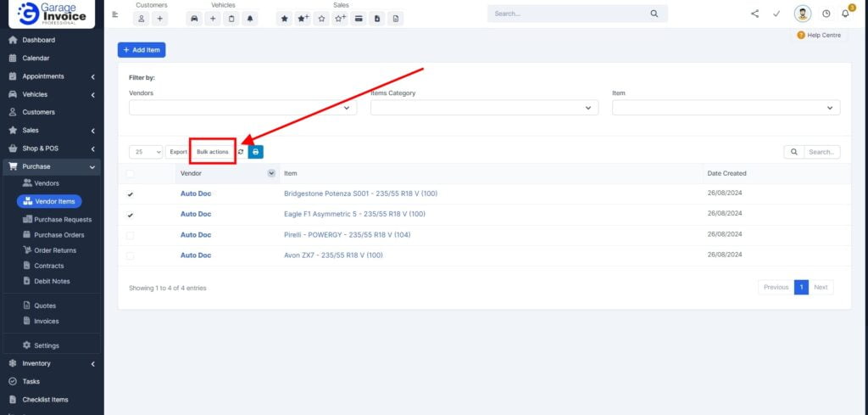868x415 pixels.
Task: Open the Bridgestone Potenza S001 item link
Action: (361, 193)
